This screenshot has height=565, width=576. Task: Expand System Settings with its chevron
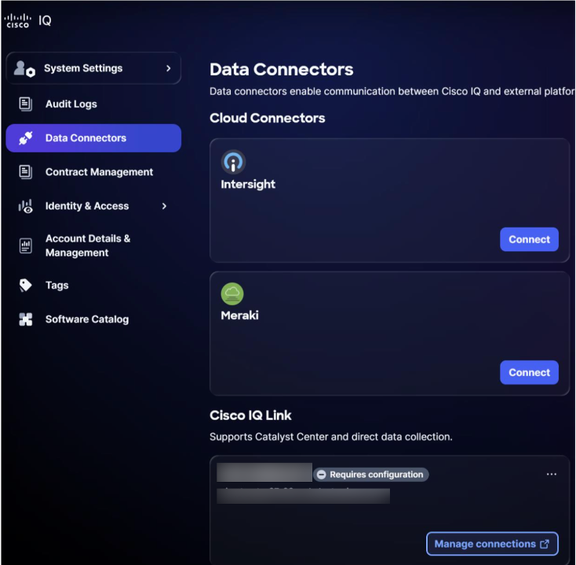pos(168,68)
